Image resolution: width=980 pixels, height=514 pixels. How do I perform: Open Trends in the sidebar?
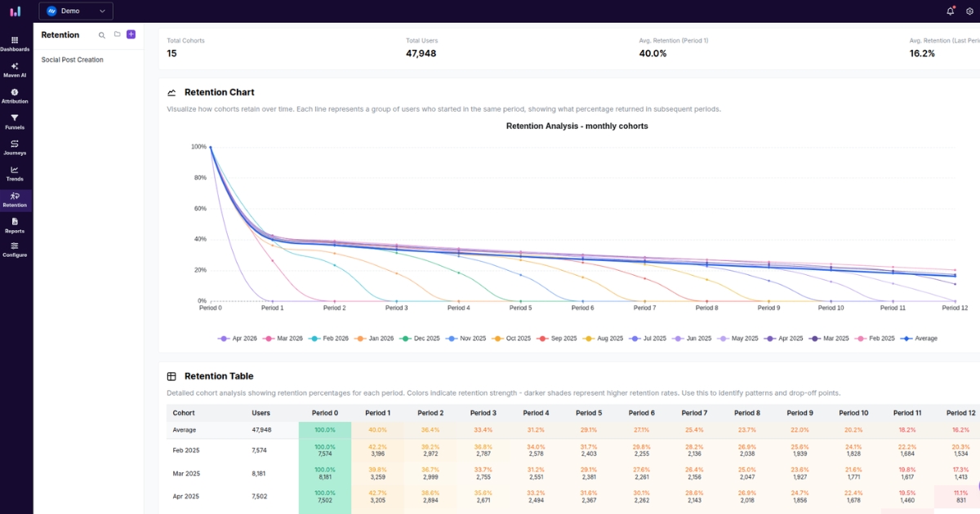click(x=15, y=174)
